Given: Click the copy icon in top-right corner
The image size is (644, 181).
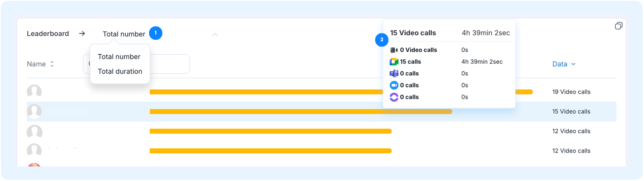Looking at the screenshot, I should [618, 26].
